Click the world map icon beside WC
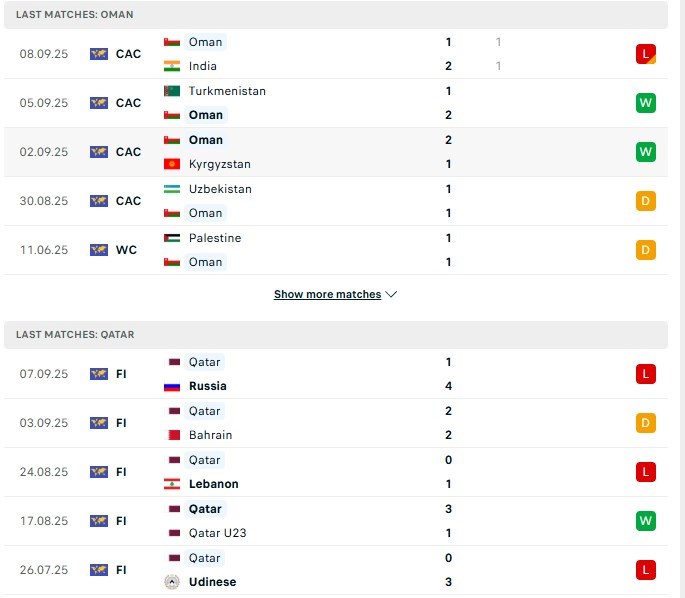Screen dimensions: 685x598 coord(98,250)
